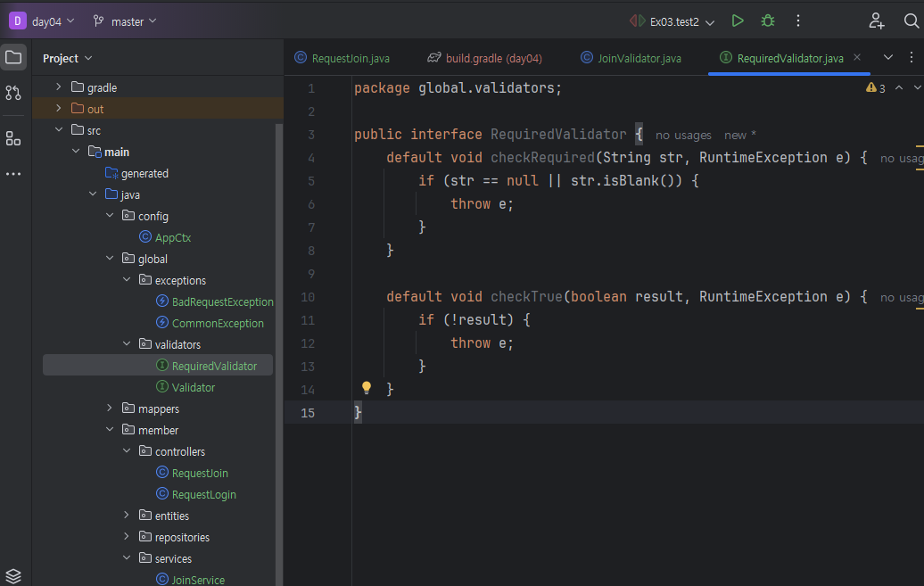Click the day04 project badge icon
Viewport: 924px width, 586px height.
point(18,21)
